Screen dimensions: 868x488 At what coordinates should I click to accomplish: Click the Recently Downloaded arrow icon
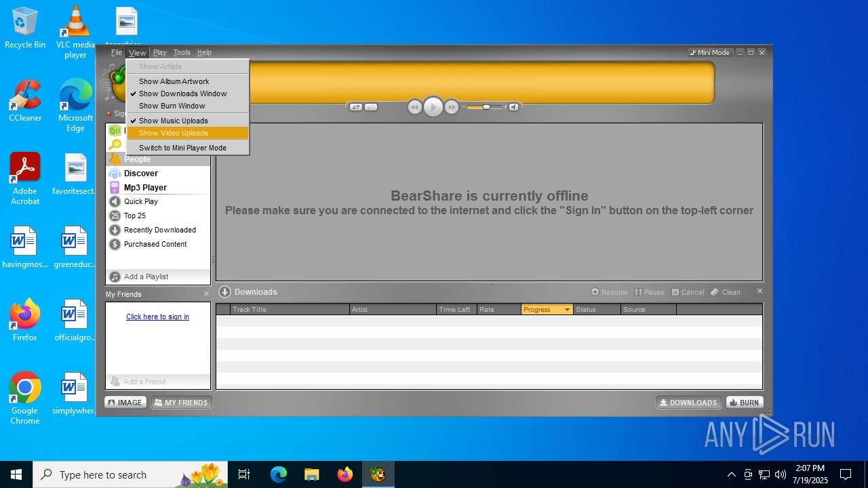click(x=115, y=230)
